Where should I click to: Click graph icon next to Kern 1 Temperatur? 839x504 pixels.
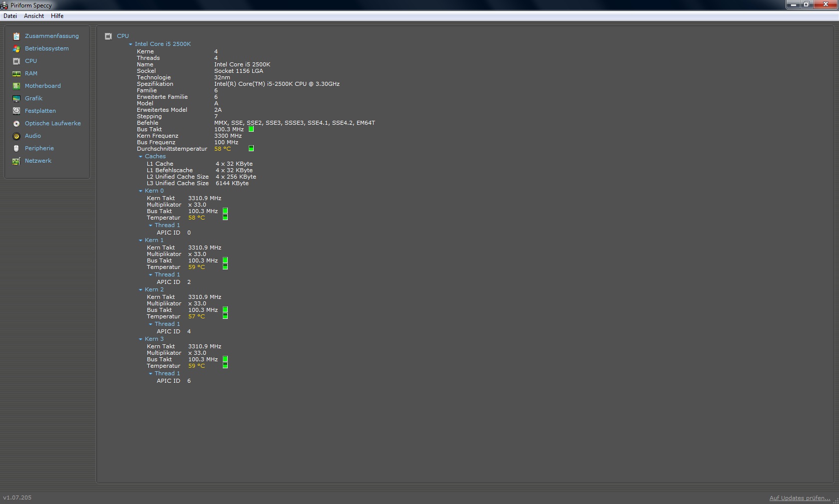pyautogui.click(x=225, y=266)
